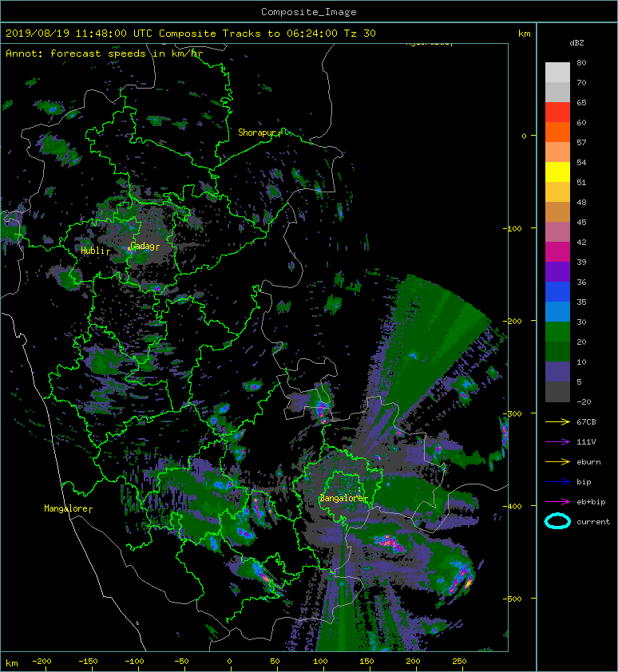
Task: Click the Composite_Image title text
Action: [x=309, y=12]
